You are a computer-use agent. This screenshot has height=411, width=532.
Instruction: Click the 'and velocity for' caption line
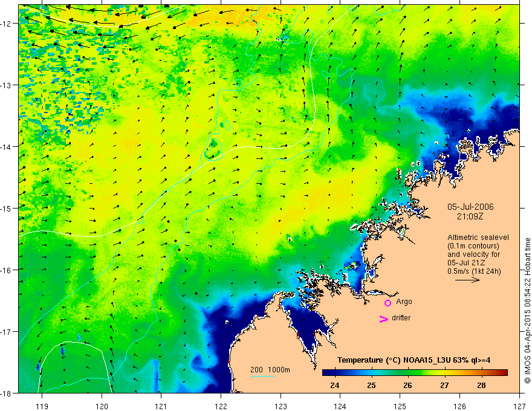[x=473, y=254]
